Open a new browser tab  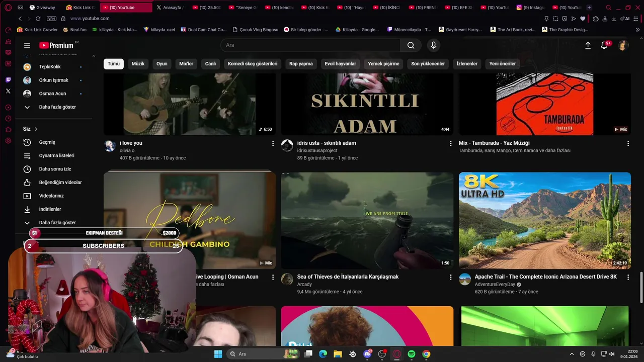(589, 8)
